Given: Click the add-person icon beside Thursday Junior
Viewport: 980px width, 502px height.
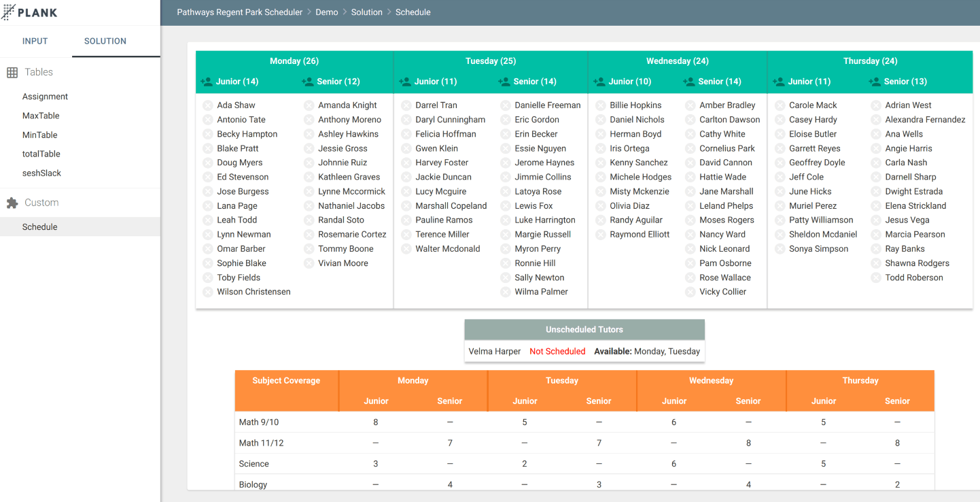Looking at the screenshot, I should point(779,82).
